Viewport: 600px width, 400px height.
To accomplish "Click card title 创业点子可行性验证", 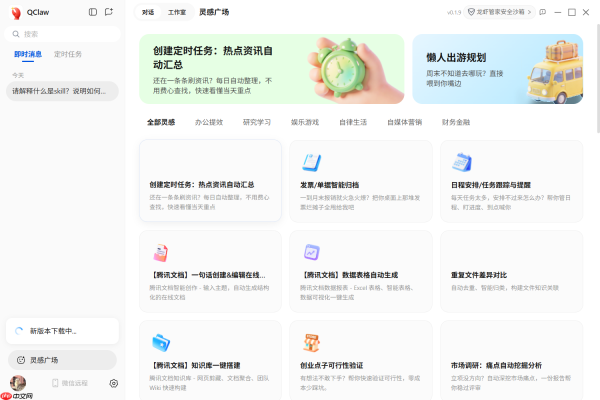I will [x=331, y=366].
